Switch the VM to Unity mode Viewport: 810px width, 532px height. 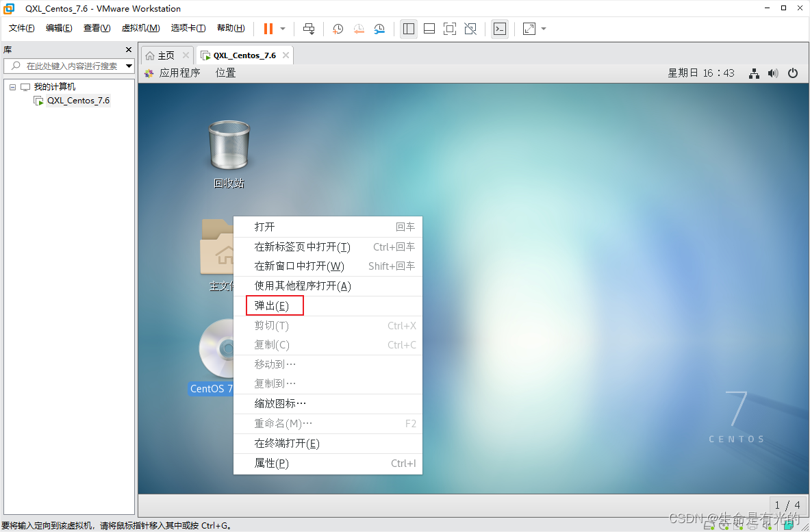470,28
